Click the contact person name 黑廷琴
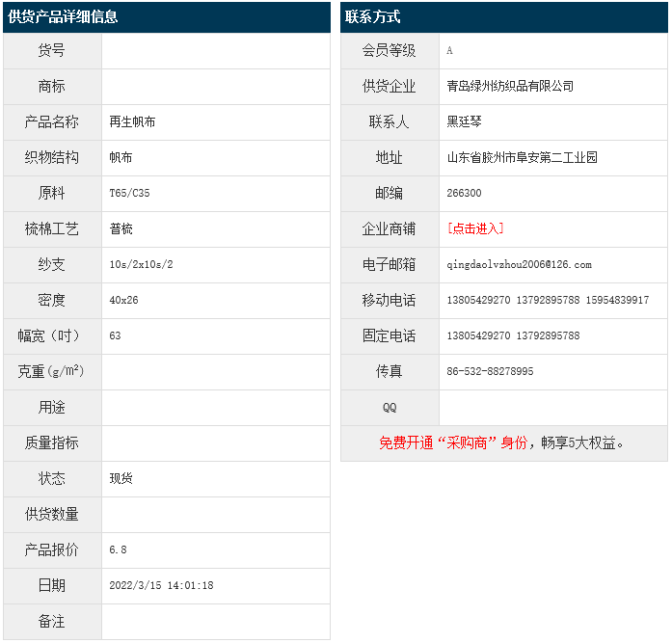The height and width of the screenshot is (643, 672). coord(465,121)
